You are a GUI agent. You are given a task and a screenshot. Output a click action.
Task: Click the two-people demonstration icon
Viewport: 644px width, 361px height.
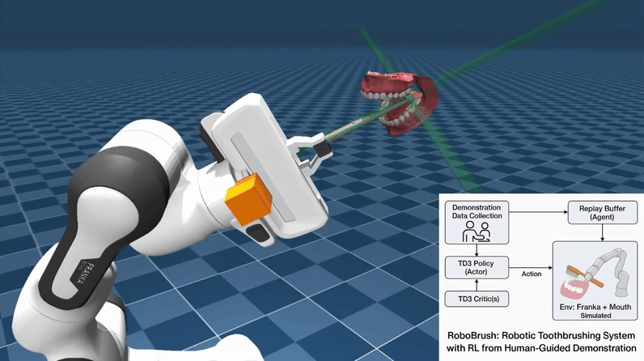click(477, 231)
